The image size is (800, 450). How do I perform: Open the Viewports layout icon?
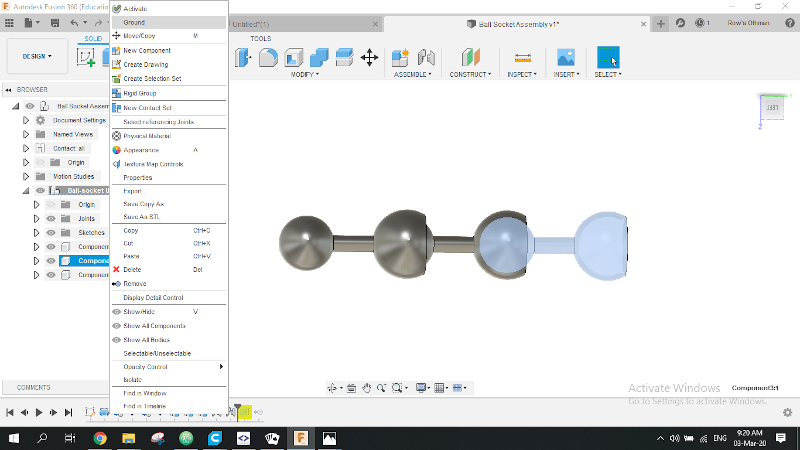[x=458, y=388]
